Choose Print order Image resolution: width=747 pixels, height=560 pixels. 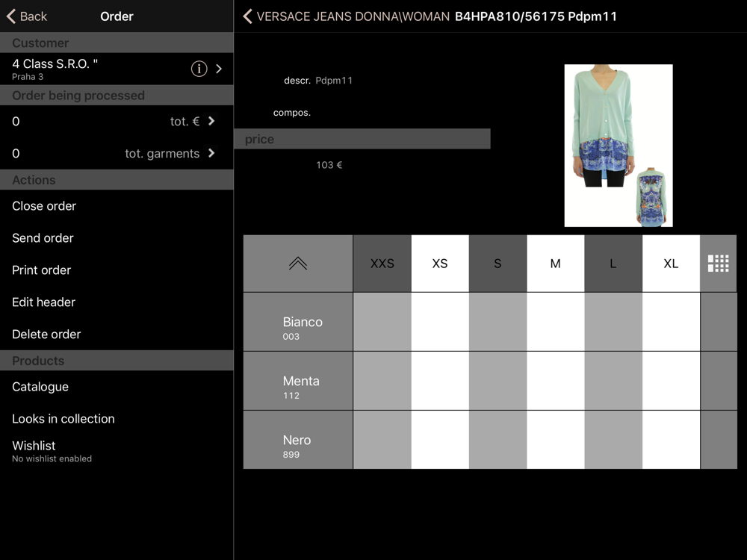tap(117, 270)
